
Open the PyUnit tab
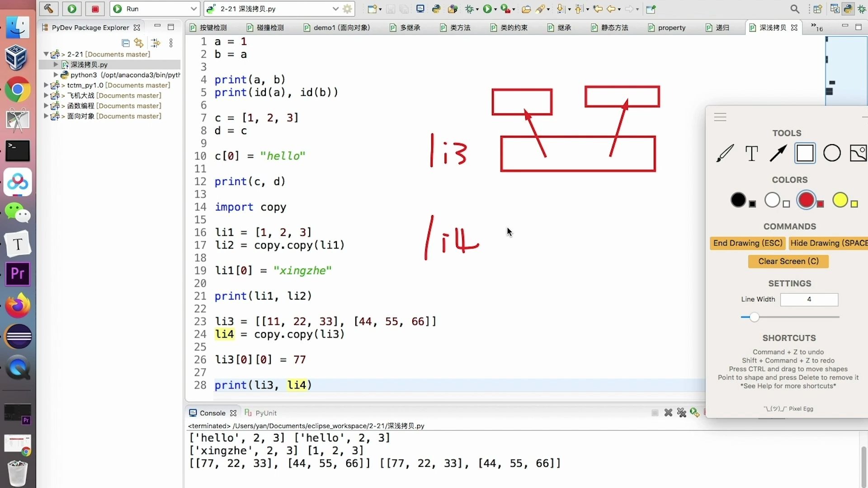click(265, 413)
